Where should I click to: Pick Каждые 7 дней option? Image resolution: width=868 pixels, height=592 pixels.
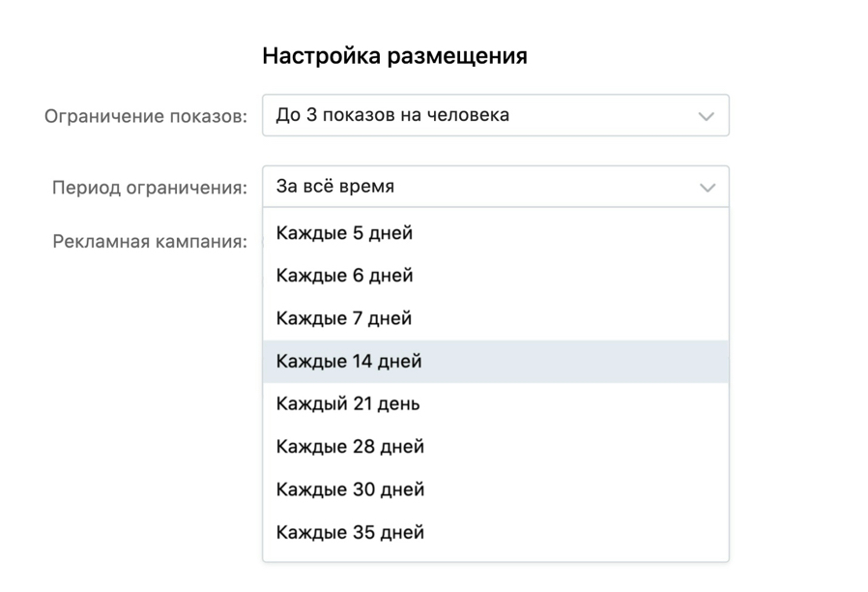pyautogui.click(x=345, y=317)
